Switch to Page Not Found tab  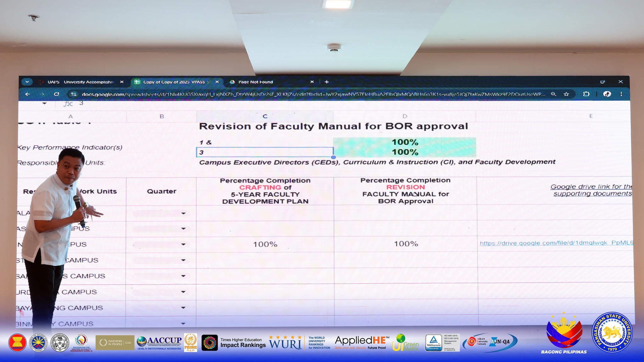(x=255, y=82)
